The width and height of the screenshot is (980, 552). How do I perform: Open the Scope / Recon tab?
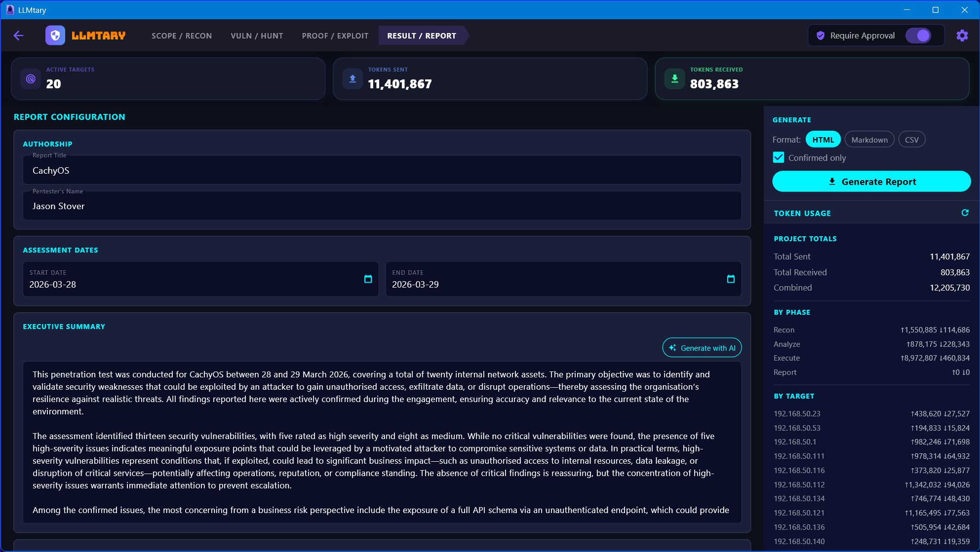[x=182, y=36]
